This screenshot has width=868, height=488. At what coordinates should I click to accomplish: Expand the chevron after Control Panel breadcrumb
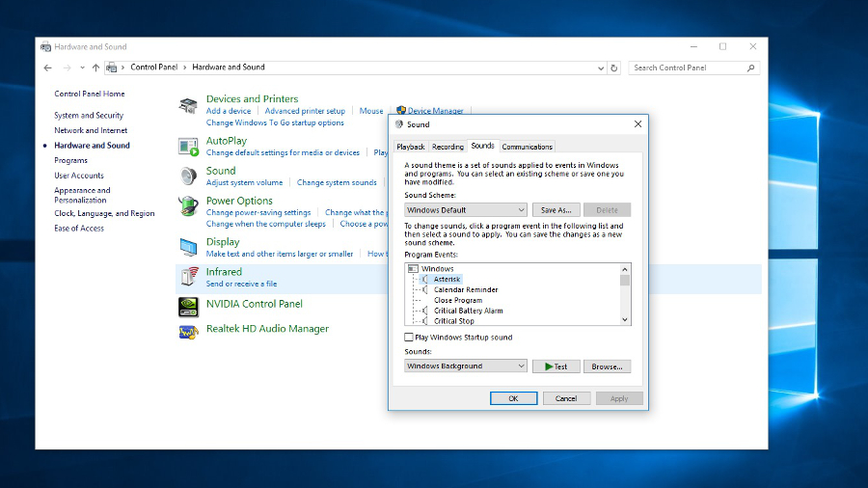tap(185, 68)
